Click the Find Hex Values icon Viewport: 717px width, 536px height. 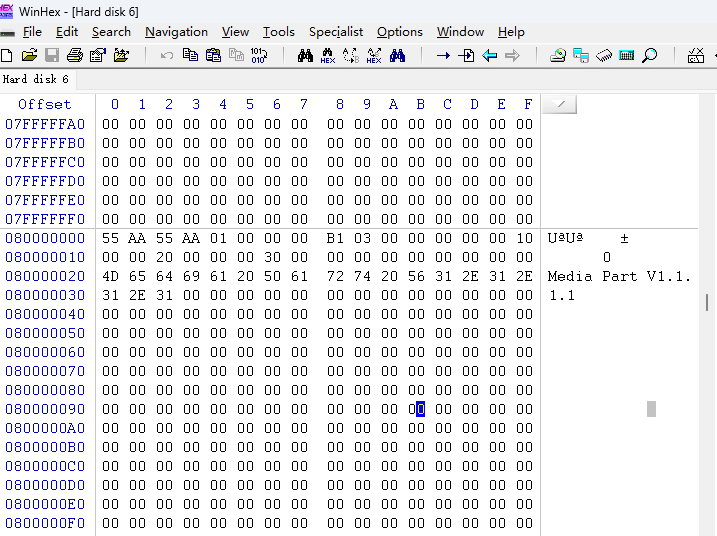(328, 56)
